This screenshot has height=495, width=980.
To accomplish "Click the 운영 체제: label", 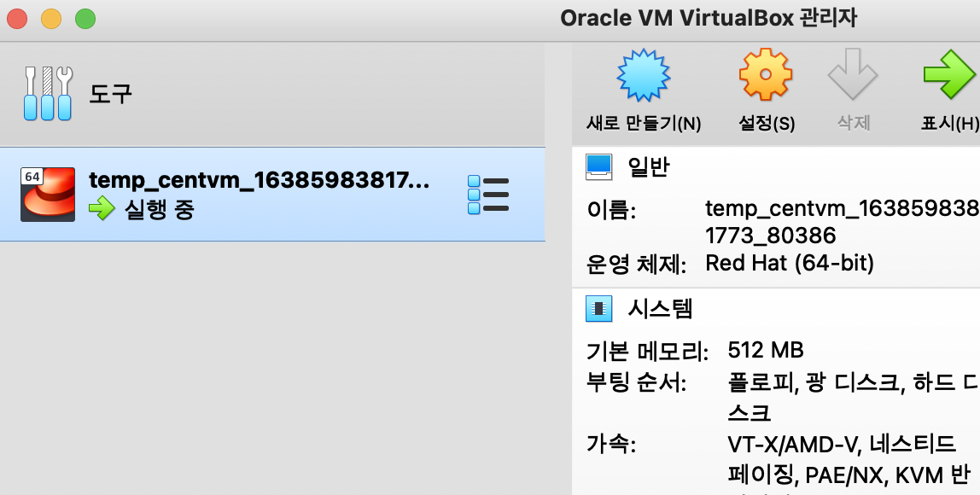I will pos(636,264).
